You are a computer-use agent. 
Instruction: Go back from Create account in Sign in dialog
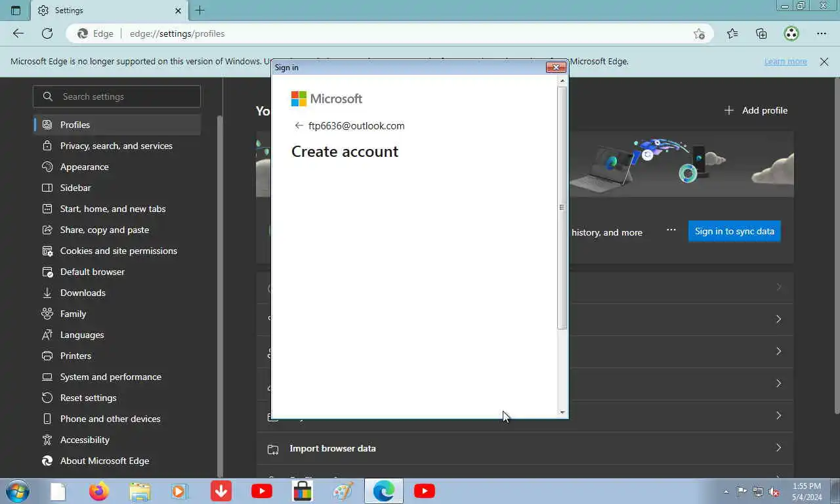pos(299,125)
